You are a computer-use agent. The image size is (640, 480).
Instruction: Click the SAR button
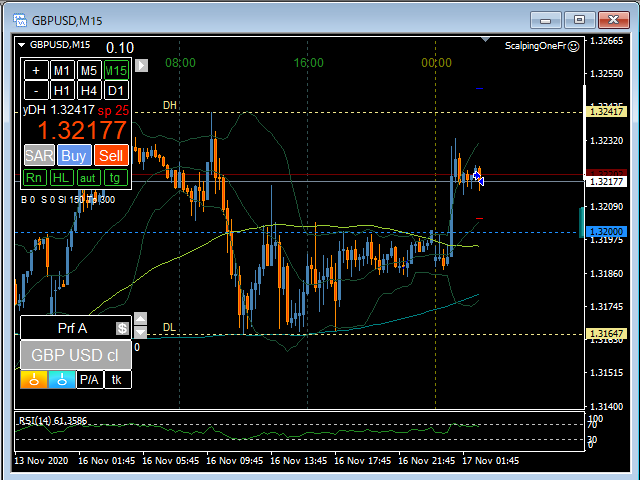coord(39,155)
